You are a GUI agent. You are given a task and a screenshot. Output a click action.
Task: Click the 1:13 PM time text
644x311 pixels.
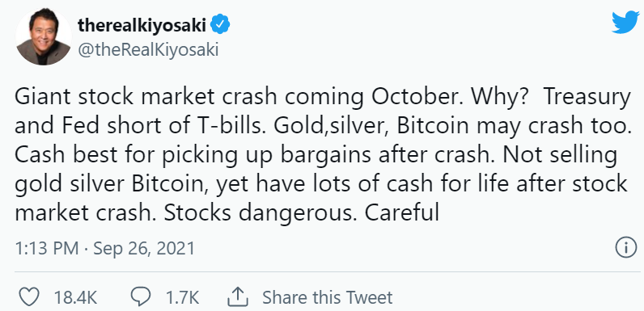click(46, 249)
